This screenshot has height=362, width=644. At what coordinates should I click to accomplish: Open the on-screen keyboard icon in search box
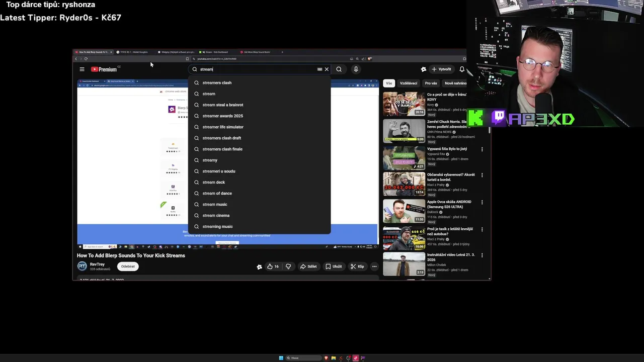(319, 69)
